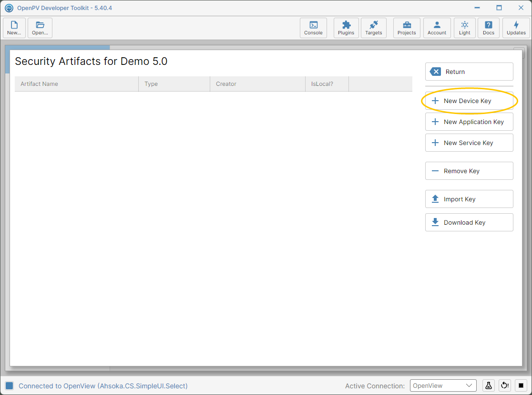The image size is (532, 395).
Task: Click the Return button
Action: pos(469,72)
